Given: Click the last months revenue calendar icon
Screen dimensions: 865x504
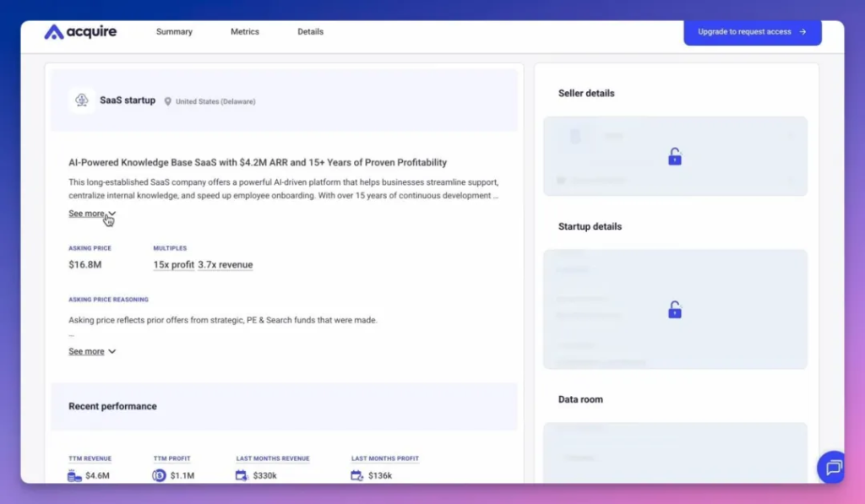Looking at the screenshot, I should click(x=242, y=475).
